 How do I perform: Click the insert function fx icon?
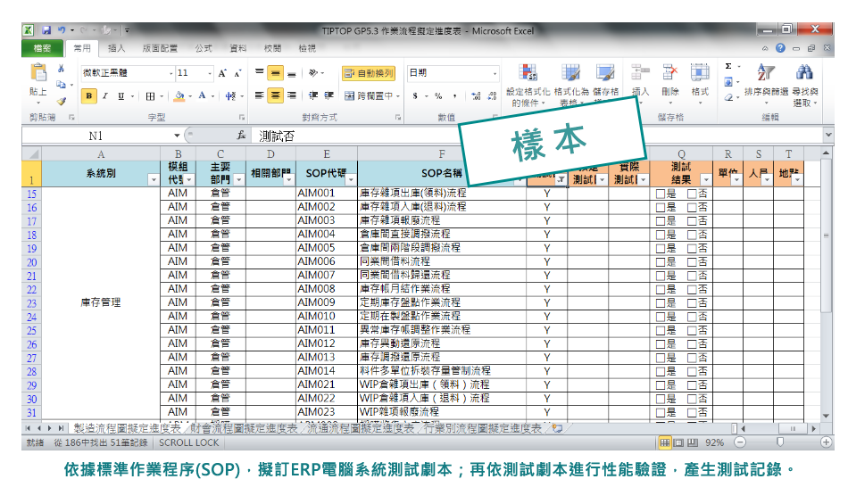point(241,136)
